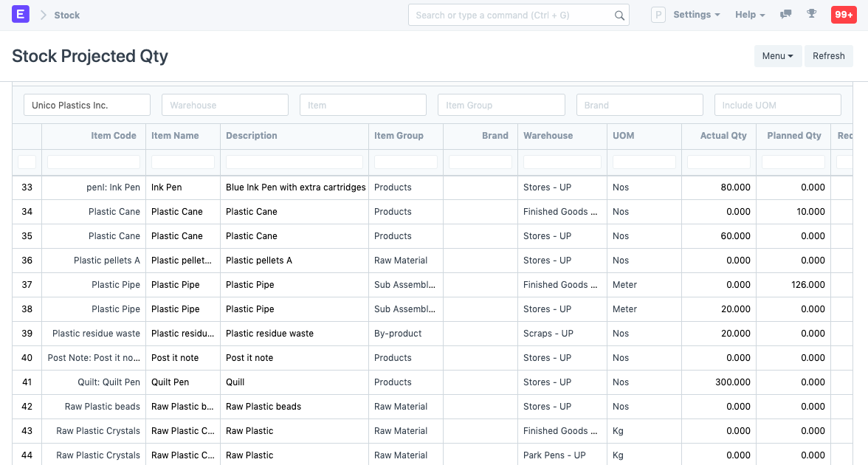
Task: Click the magnifier icon in search bar
Action: click(619, 15)
